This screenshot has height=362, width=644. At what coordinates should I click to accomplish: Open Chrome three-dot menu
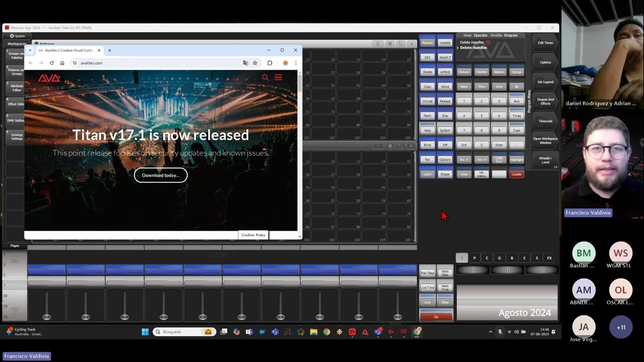(295, 63)
